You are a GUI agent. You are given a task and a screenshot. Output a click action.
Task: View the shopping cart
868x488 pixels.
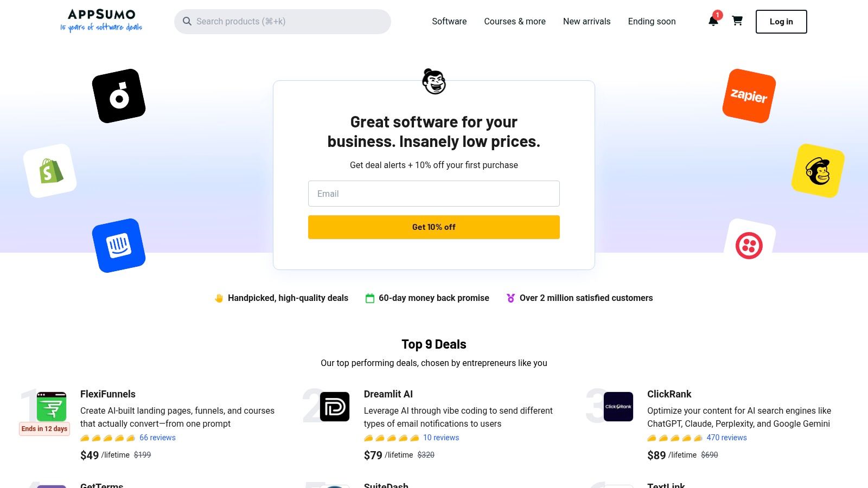click(737, 22)
